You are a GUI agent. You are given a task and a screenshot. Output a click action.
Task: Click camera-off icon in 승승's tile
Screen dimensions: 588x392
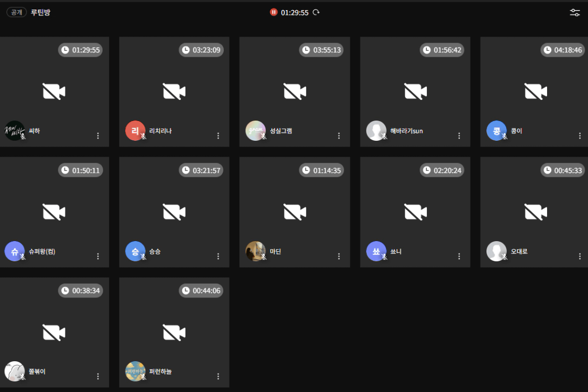coord(174,212)
